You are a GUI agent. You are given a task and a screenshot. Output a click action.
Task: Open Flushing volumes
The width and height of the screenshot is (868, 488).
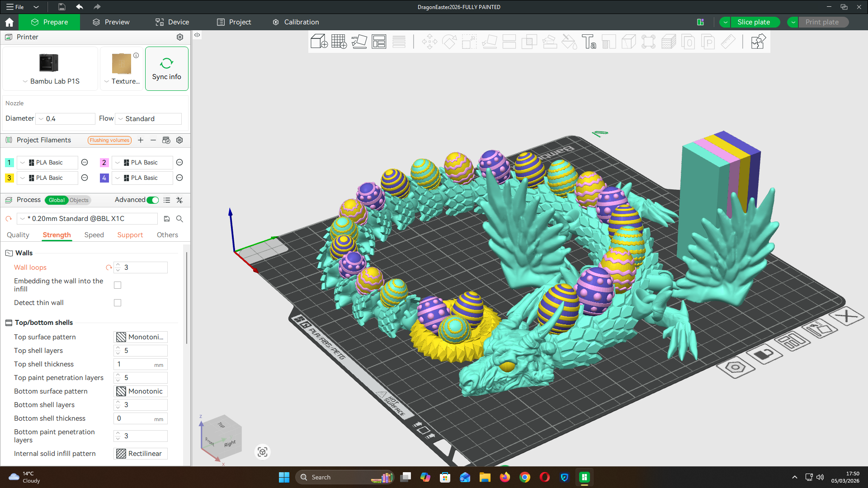109,140
